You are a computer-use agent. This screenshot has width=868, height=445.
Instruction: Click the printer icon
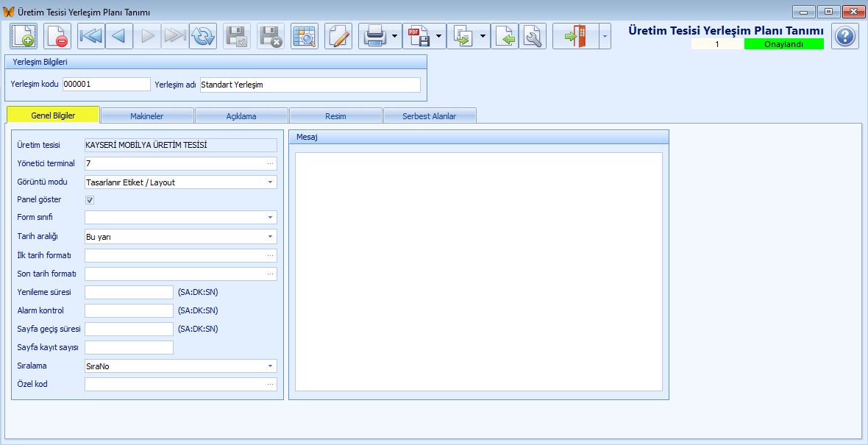[374, 37]
